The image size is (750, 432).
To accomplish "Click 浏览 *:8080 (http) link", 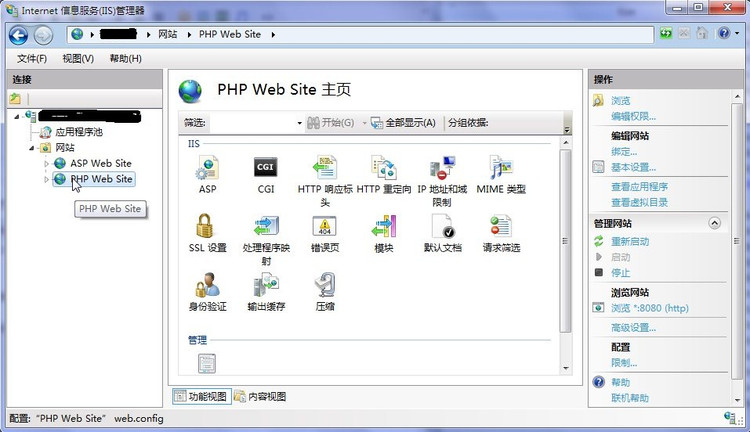I will pyautogui.click(x=650, y=308).
